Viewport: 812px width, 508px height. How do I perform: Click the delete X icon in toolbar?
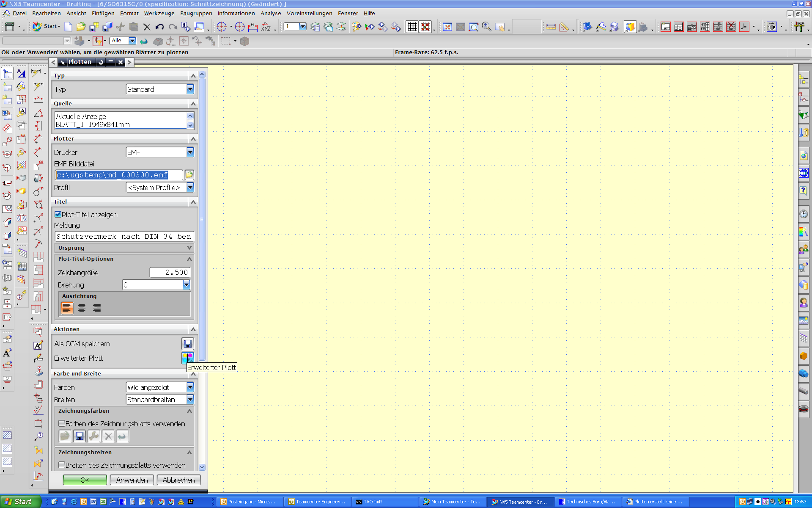click(x=147, y=27)
